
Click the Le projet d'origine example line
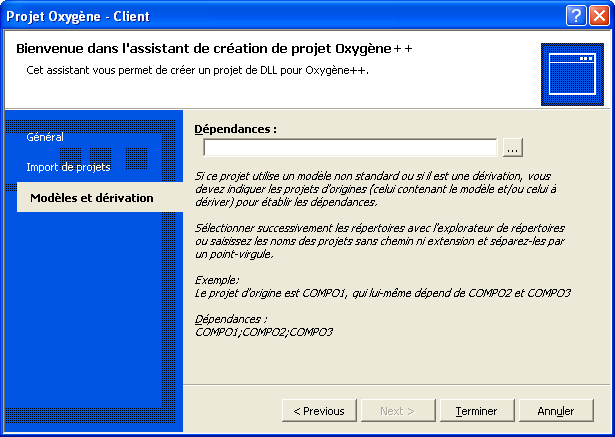(x=382, y=293)
